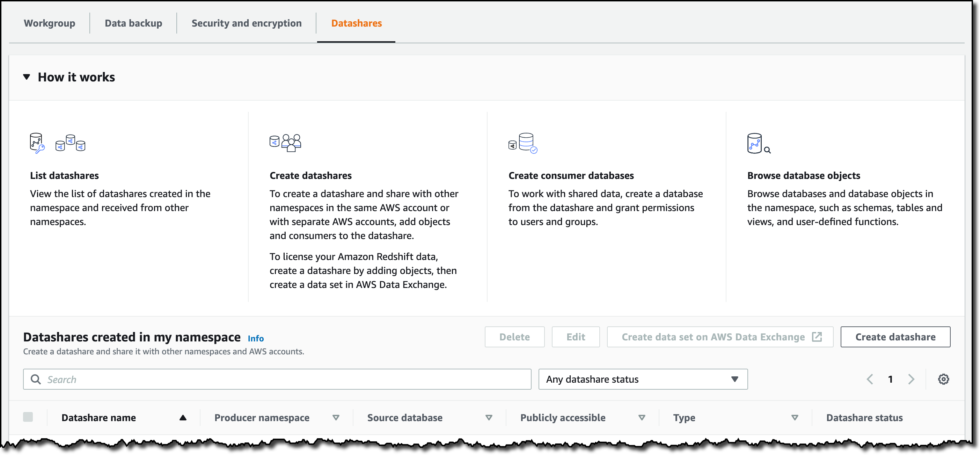
Task: Switch to Security and encryption tab
Action: click(x=247, y=23)
